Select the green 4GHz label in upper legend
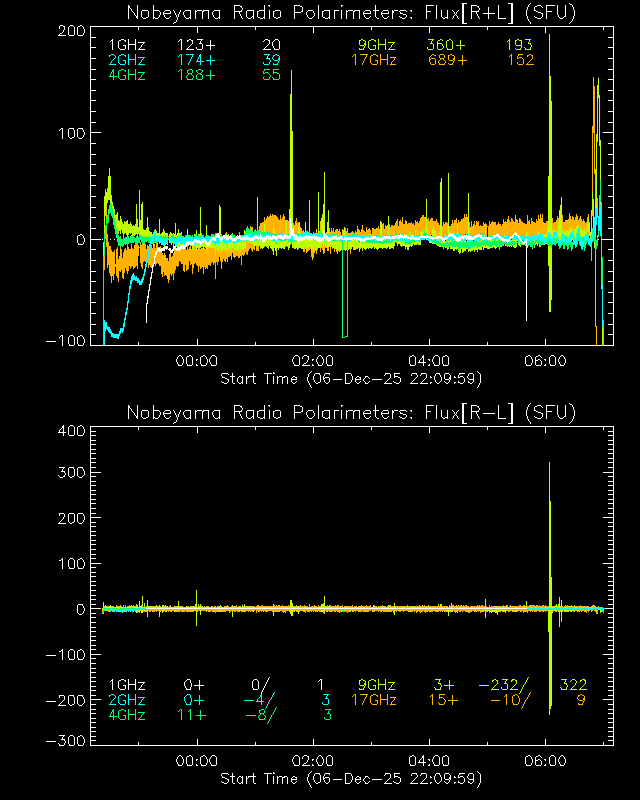The height and width of the screenshot is (800, 640). (127, 75)
